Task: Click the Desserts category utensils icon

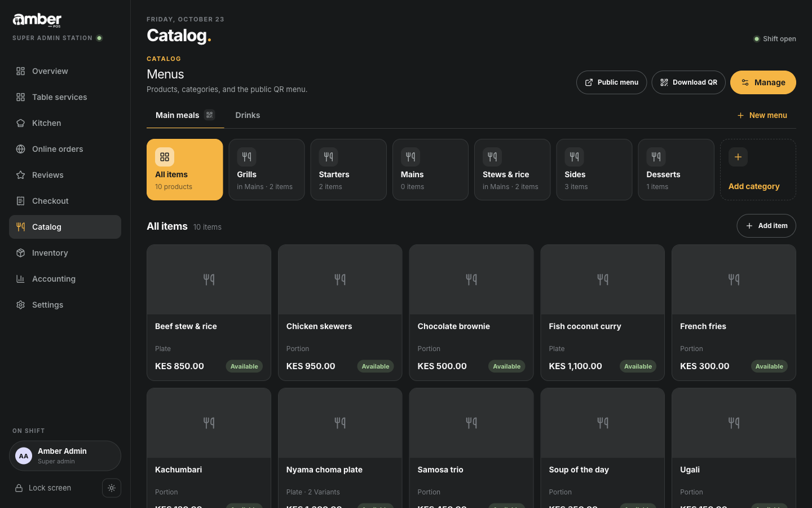Action: click(x=656, y=157)
